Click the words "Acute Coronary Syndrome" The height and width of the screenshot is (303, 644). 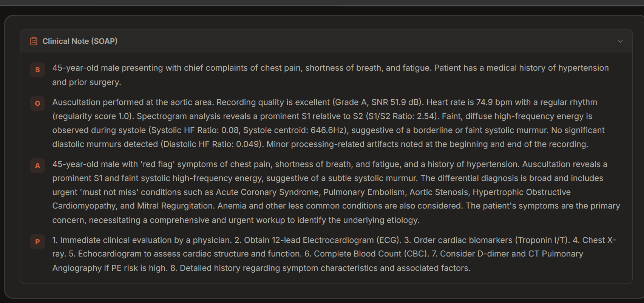[x=267, y=192]
